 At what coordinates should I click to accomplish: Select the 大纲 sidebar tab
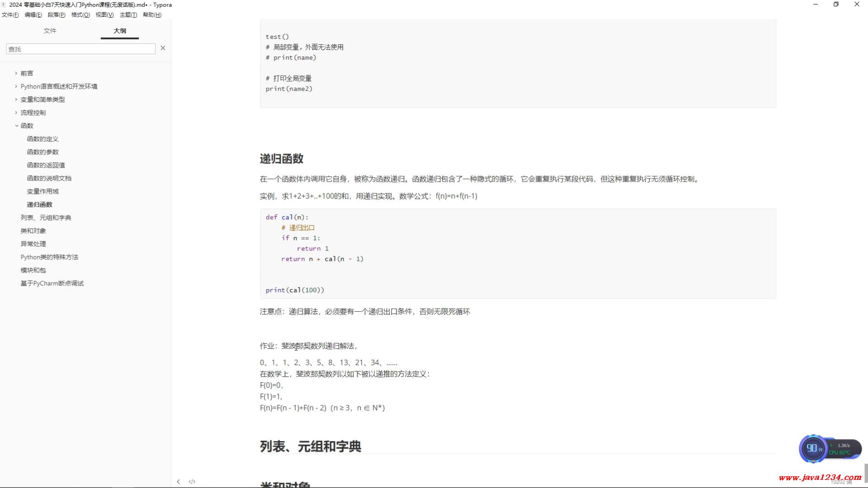pyautogui.click(x=120, y=31)
